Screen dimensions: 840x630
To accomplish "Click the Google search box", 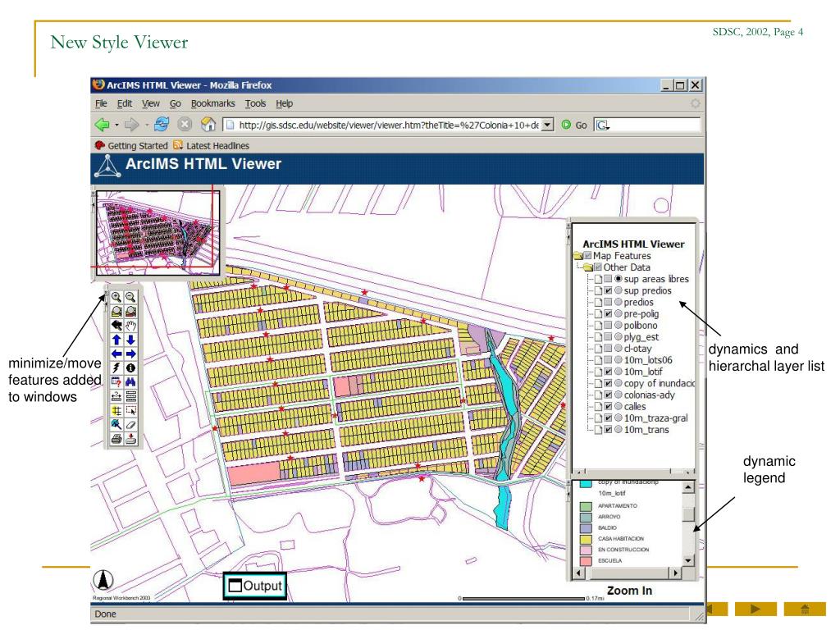I will point(647,125).
